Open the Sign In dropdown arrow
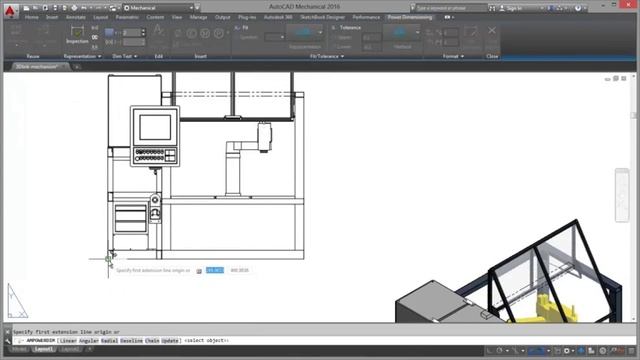Screen dimensions: 640x360 (542, 8)
